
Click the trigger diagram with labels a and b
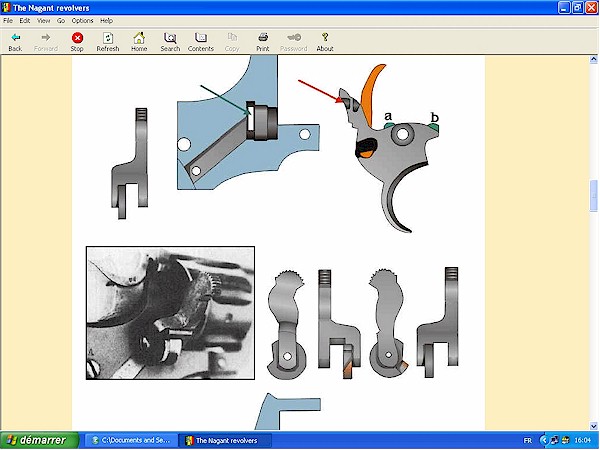tap(388, 148)
